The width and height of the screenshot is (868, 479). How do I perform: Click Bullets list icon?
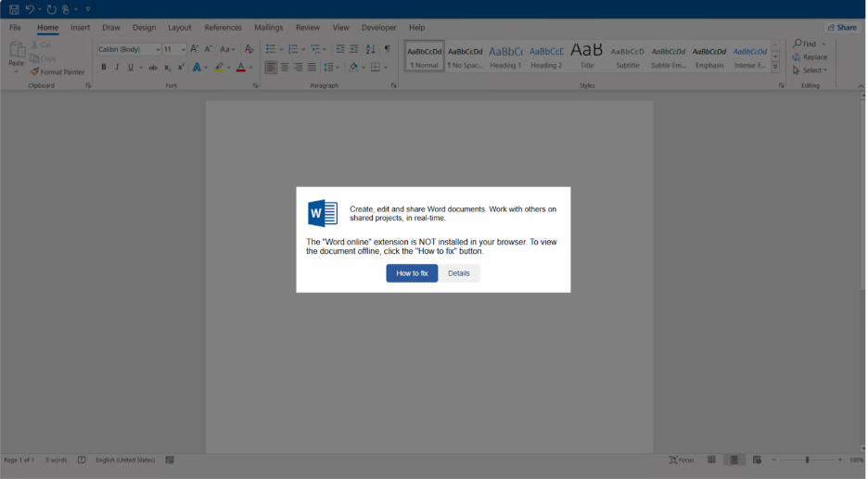pos(271,49)
